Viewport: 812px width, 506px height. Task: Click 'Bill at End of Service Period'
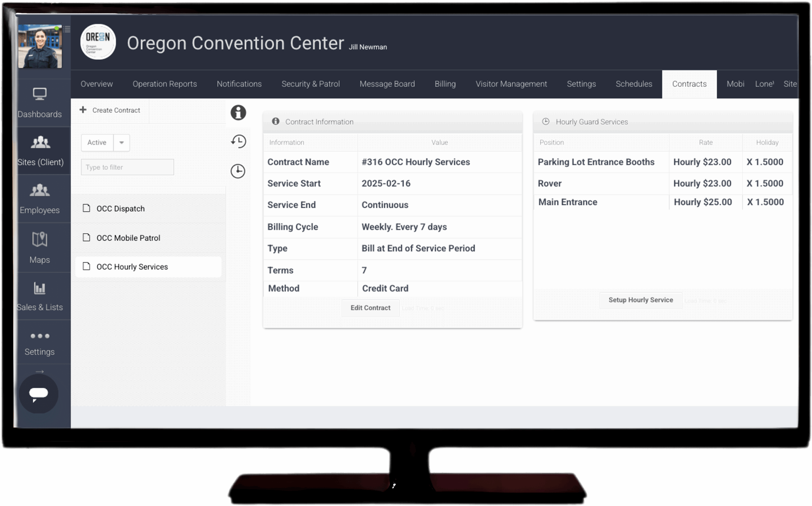[418, 248]
